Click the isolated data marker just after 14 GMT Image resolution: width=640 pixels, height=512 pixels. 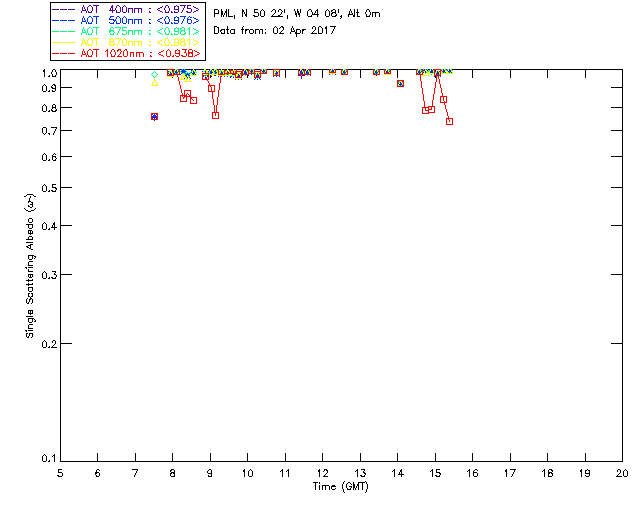(400, 83)
